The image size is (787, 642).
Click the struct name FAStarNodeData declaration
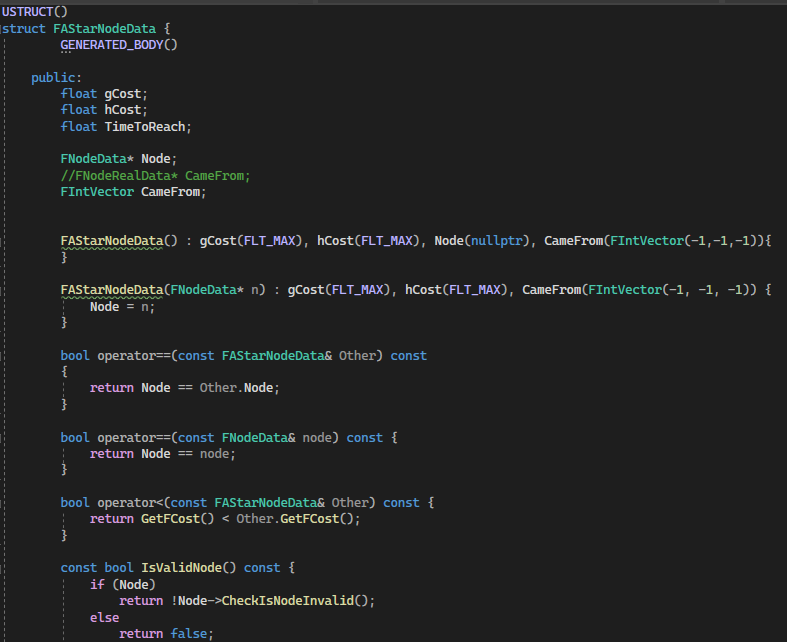104,27
